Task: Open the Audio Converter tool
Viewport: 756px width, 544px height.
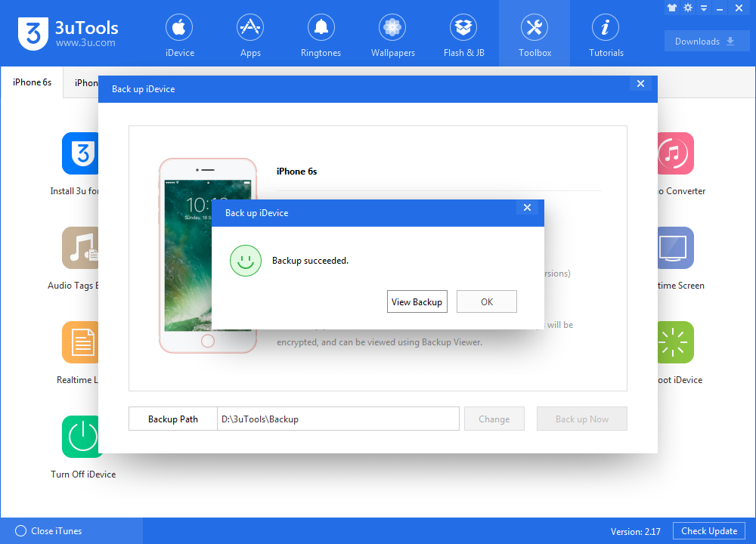Action: pos(675,153)
